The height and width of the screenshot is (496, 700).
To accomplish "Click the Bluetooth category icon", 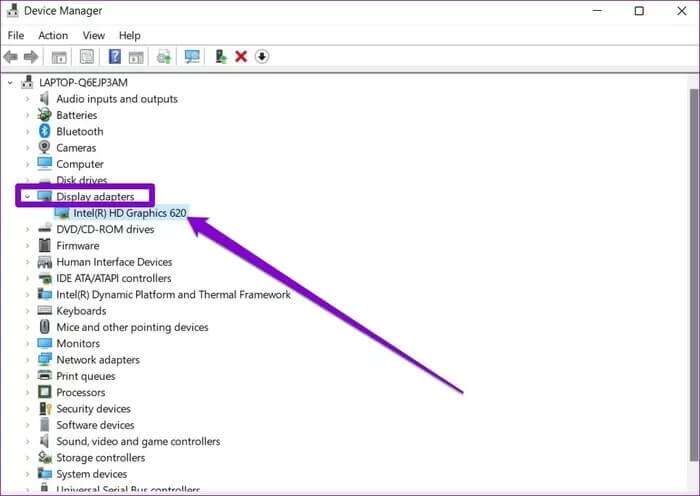I will [x=44, y=131].
